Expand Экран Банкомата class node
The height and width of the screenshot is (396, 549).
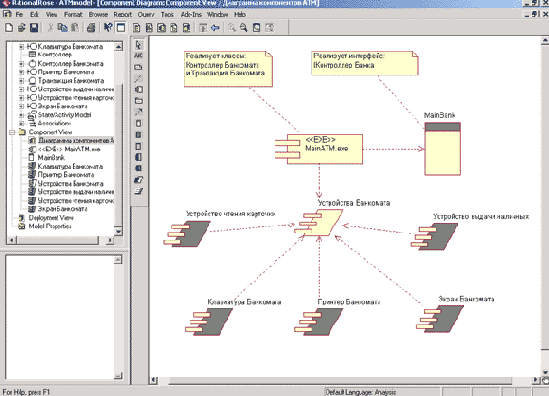[x=21, y=106]
